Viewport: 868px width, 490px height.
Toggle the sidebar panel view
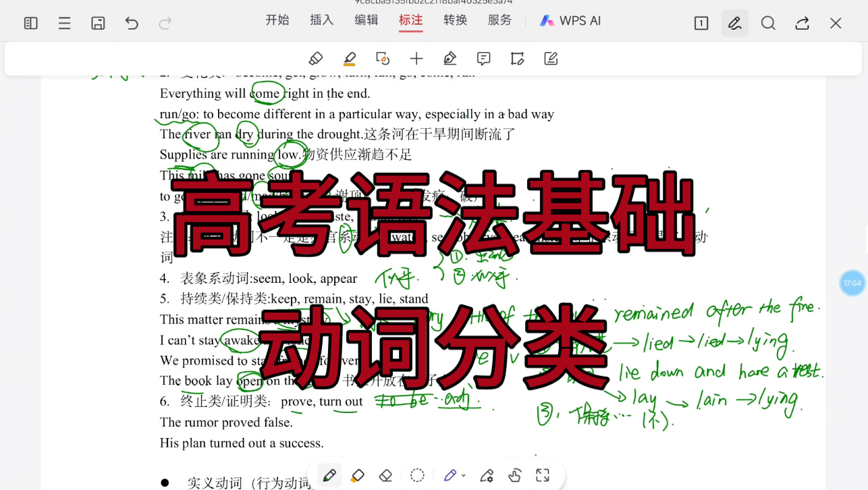[x=30, y=22]
